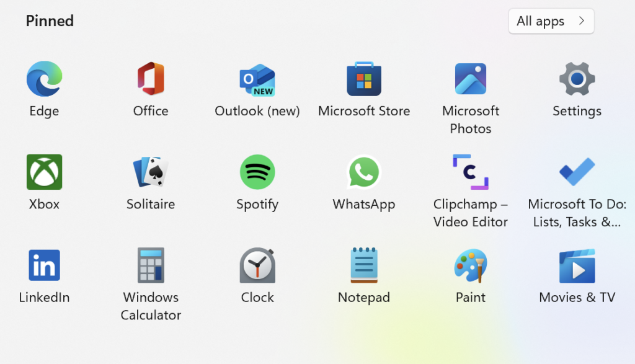Image resolution: width=635 pixels, height=364 pixels.
Task: Launch Clipchamp Video Editor
Action: click(470, 172)
